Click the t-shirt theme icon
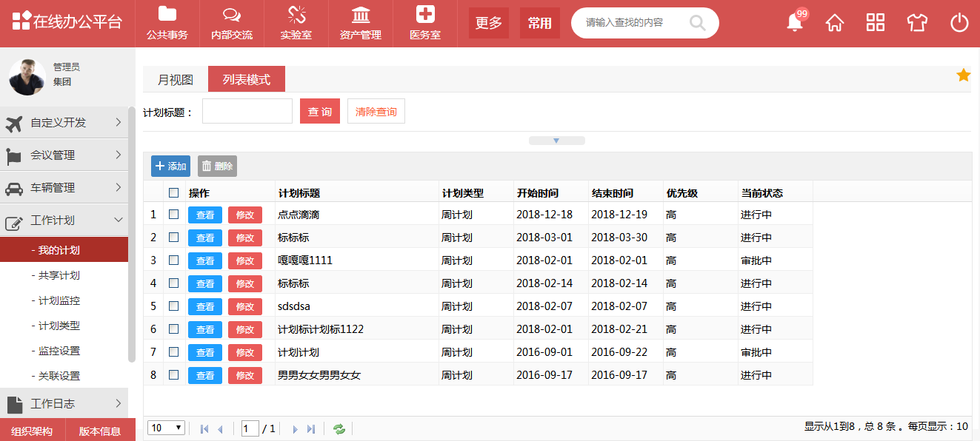Viewport: 980px width, 441px height. pyautogui.click(x=917, y=23)
